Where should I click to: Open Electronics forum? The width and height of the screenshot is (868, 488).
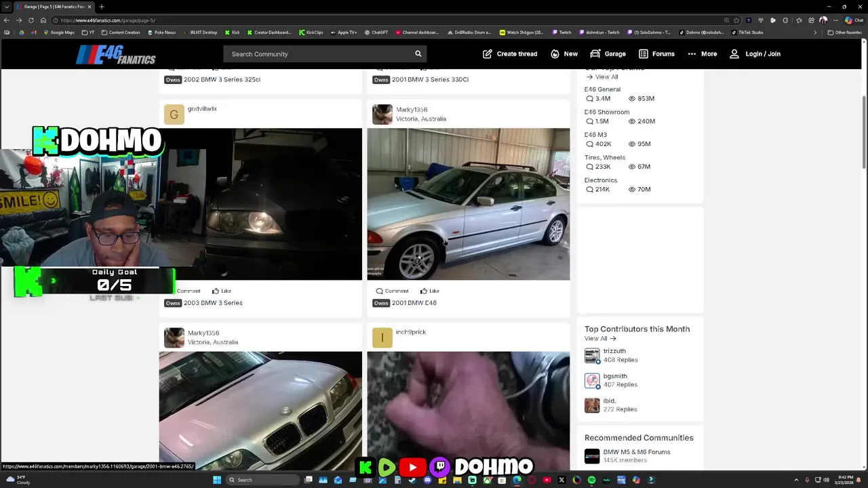(601, 180)
